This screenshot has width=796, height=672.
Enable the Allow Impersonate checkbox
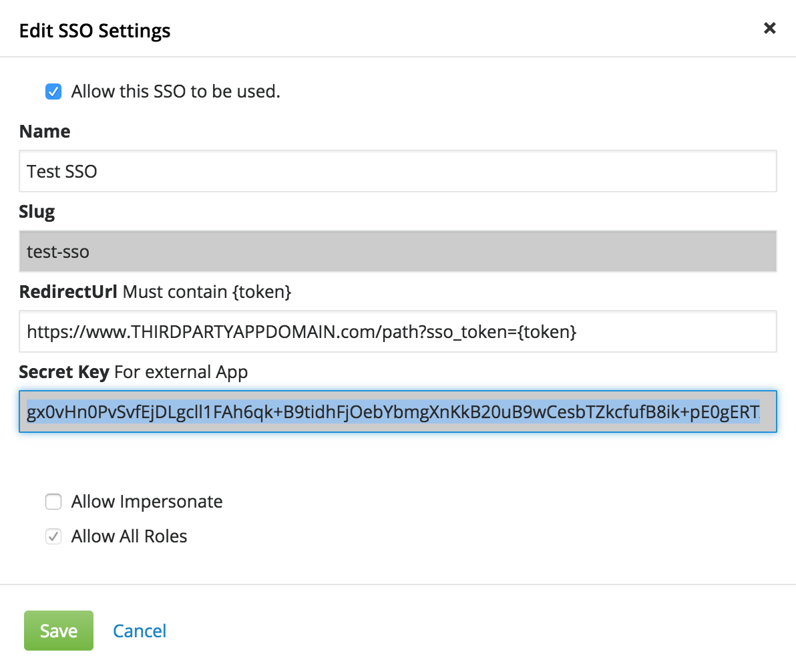(53, 502)
